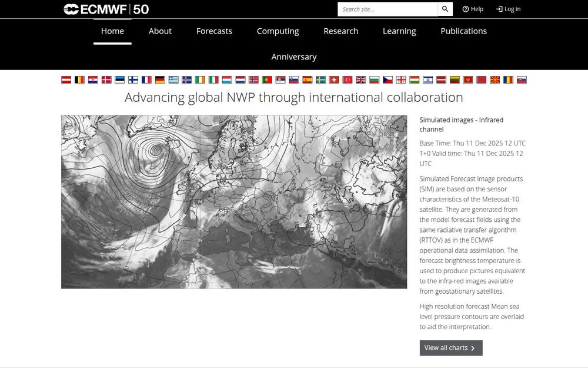
Task: Click the Bulgaria flag icon
Action: point(374,79)
